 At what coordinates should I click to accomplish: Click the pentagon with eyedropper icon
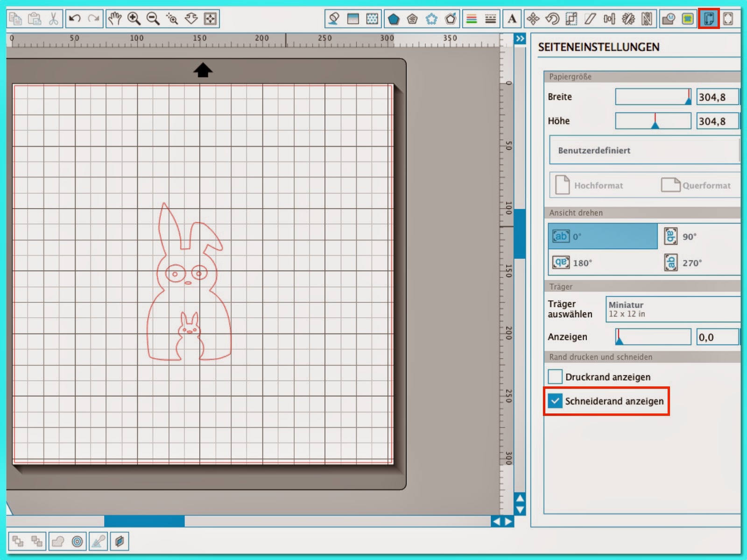click(451, 19)
